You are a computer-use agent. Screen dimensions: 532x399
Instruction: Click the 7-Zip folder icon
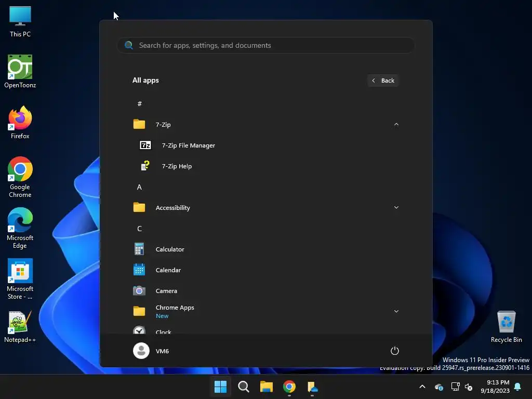139,124
